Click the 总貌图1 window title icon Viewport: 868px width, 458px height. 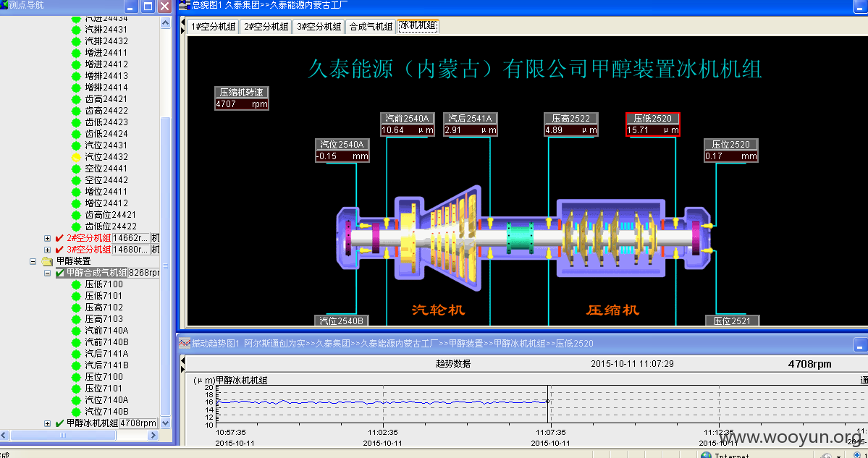[x=185, y=6]
